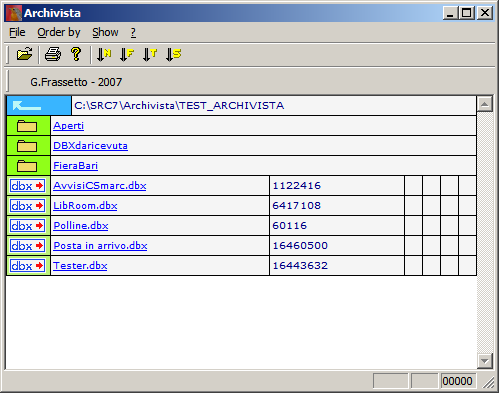This screenshot has height=393, width=499.
Task: Open the DBXdaricevuta folder link
Action: (x=90, y=146)
